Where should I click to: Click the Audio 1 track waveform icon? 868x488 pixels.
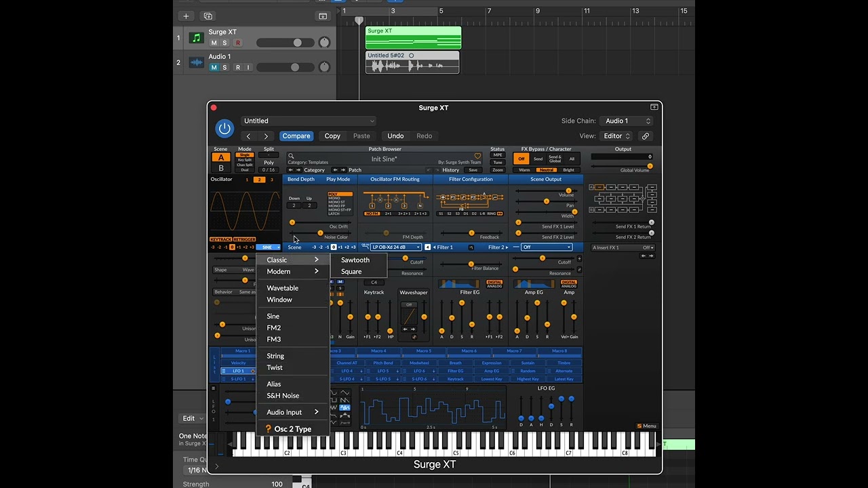[x=196, y=62]
